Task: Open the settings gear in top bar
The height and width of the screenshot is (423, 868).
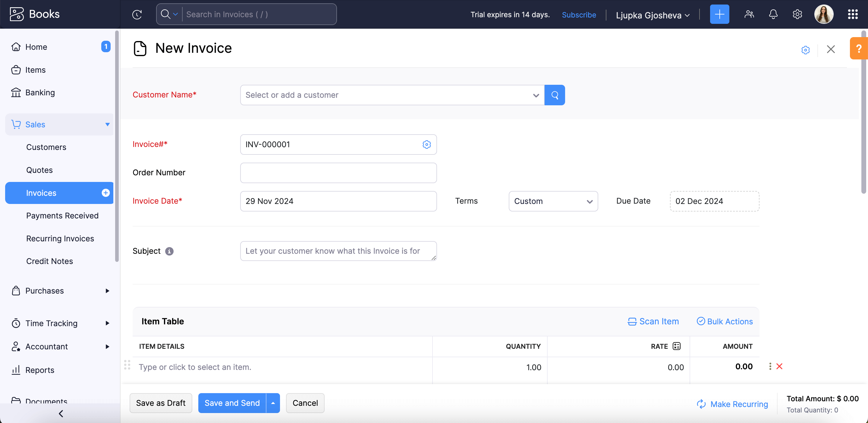Action: [797, 14]
